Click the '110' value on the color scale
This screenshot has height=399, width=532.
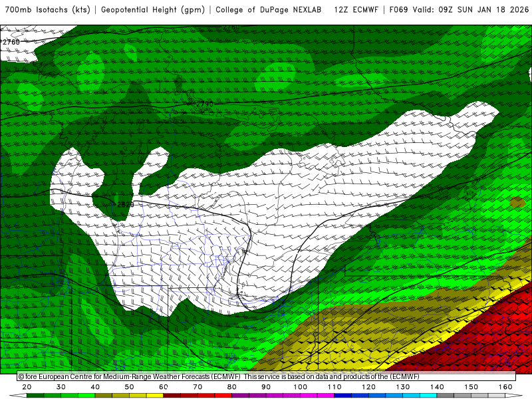334,387
